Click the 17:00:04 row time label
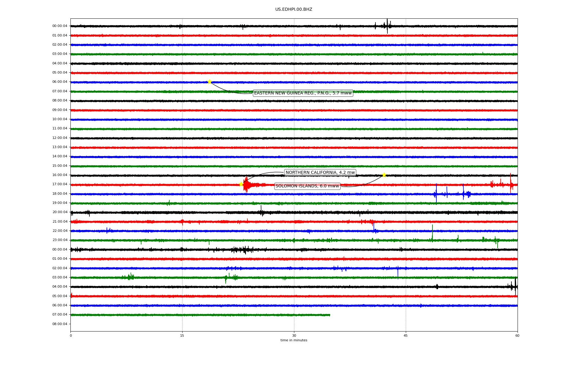The height and width of the screenshot is (368, 588). (x=60, y=184)
